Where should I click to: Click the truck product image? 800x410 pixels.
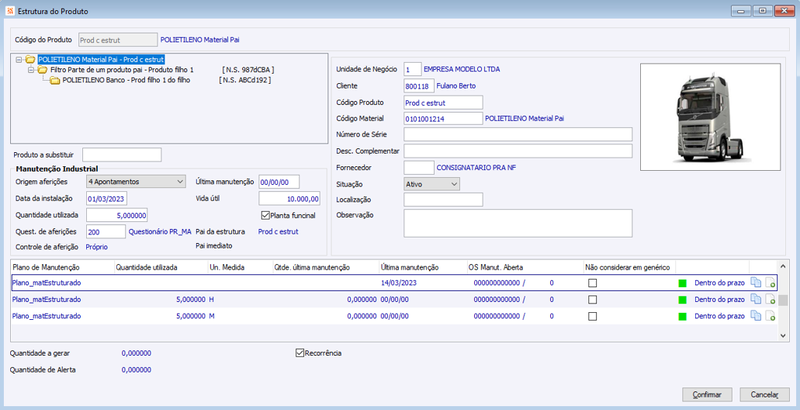click(710, 117)
